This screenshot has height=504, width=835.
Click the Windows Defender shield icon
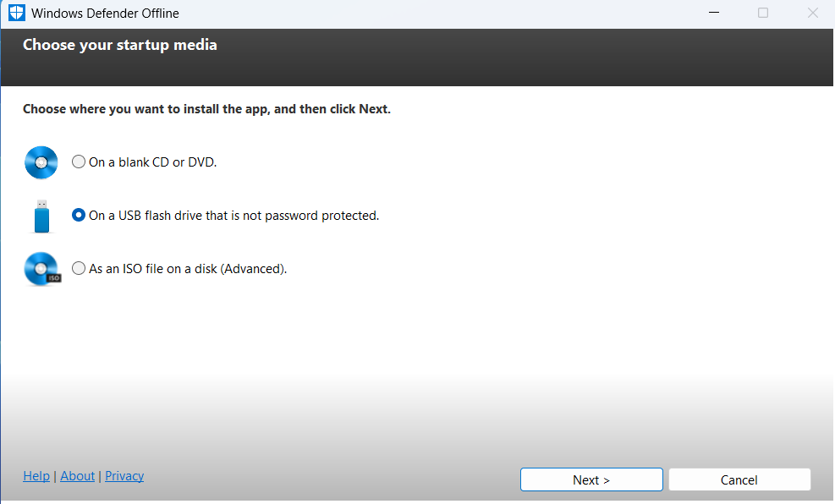coord(17,14)
